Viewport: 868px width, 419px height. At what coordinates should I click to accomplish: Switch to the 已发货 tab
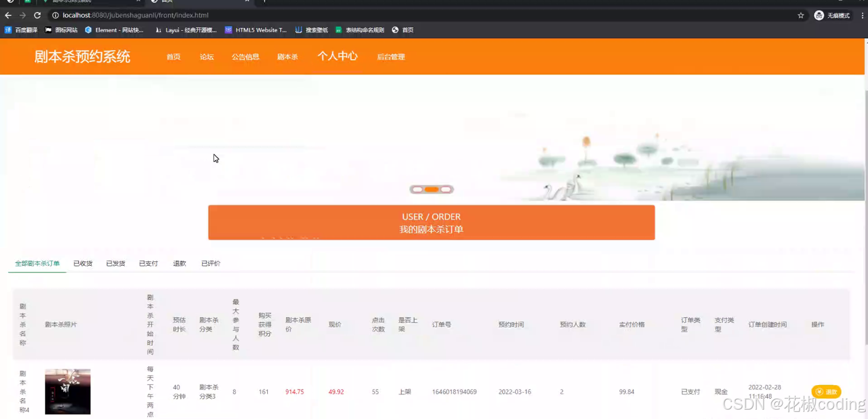pyautogui.click(x=116, y=263)
